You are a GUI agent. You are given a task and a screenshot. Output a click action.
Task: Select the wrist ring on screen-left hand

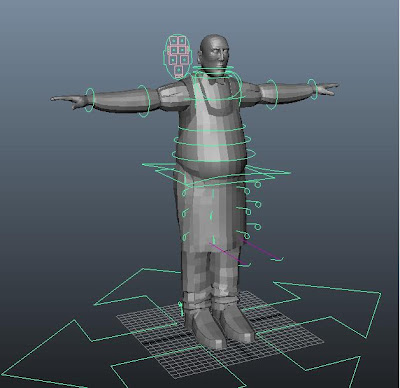tap(90, 99)
